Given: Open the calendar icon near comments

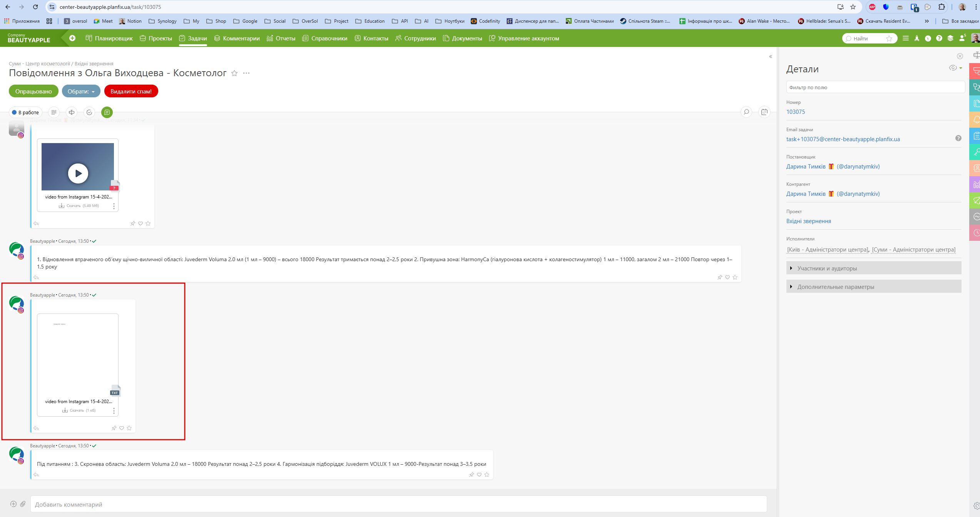Looking at the screenshot, I should pos(764,112).
